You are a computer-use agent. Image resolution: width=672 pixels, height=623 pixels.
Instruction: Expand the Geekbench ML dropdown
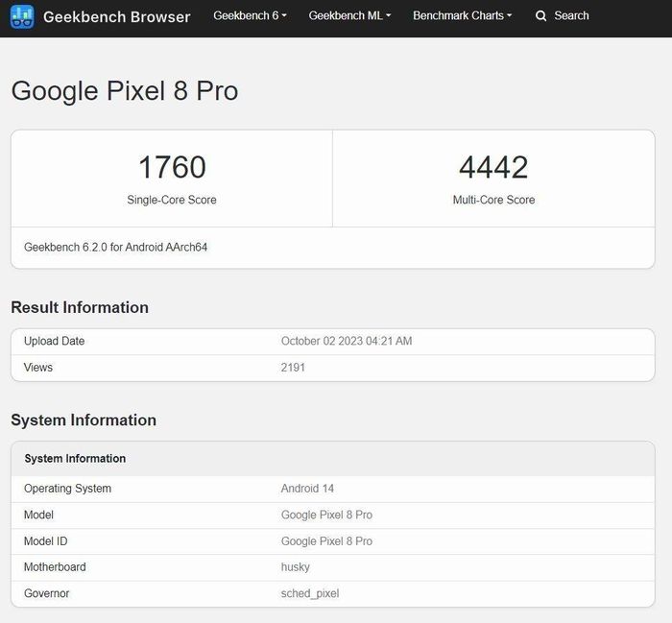pos(349,16)
